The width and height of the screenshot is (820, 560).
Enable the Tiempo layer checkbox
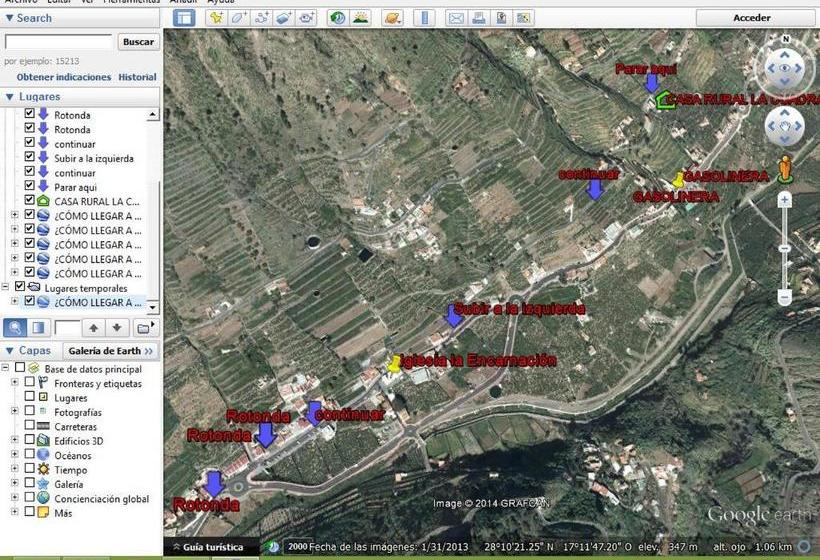click(30, 468)
